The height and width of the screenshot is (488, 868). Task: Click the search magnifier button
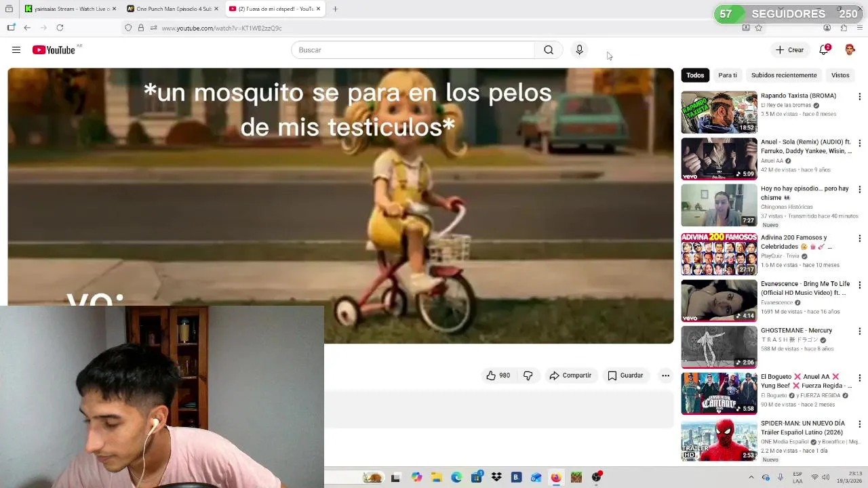[x=549, y=49]
